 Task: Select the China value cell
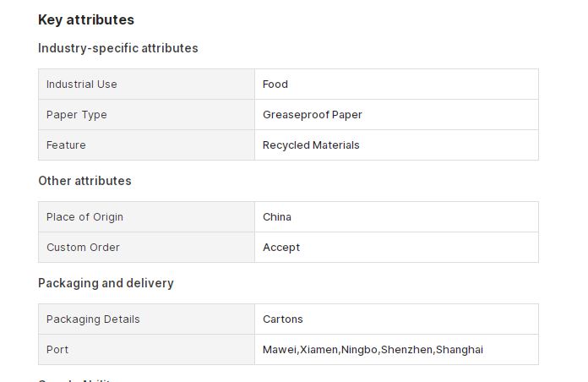396,217
